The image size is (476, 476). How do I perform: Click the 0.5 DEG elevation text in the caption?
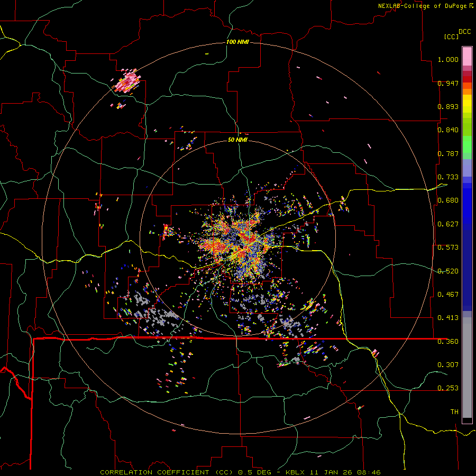click(255, 472)
